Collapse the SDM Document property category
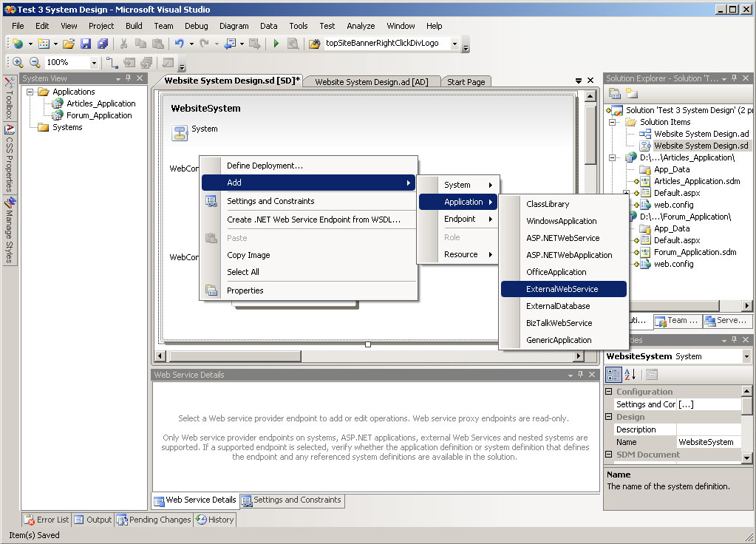Viewport: 756px width, 544px height. pyautogui.click(x=608, y=455)
